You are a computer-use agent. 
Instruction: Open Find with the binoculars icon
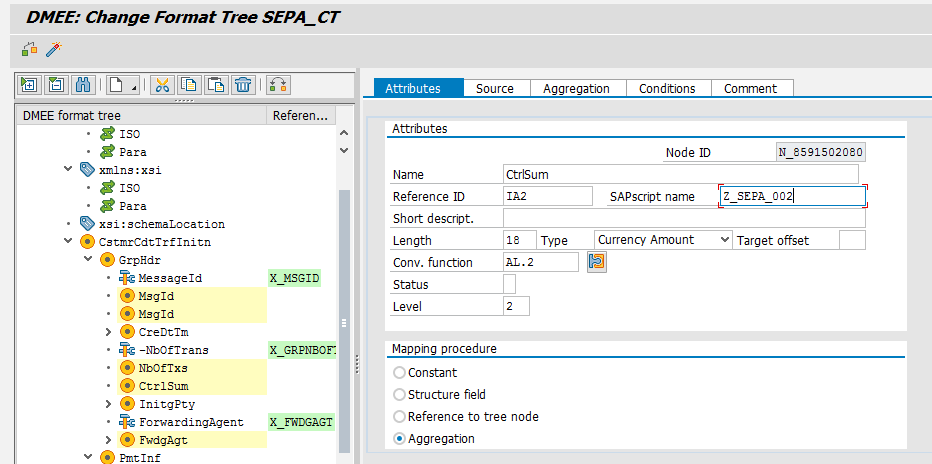pos(83,85)
